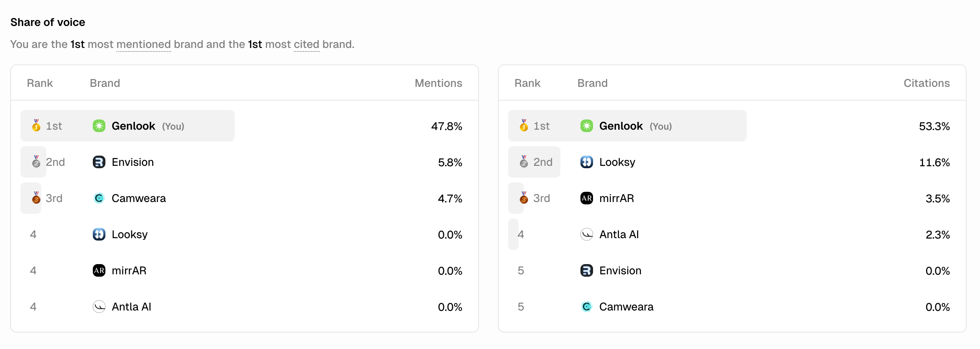This screenshot has height=349, width=980.
Task: Click the Rank column header in Citations table
Action: coord(527,83)
